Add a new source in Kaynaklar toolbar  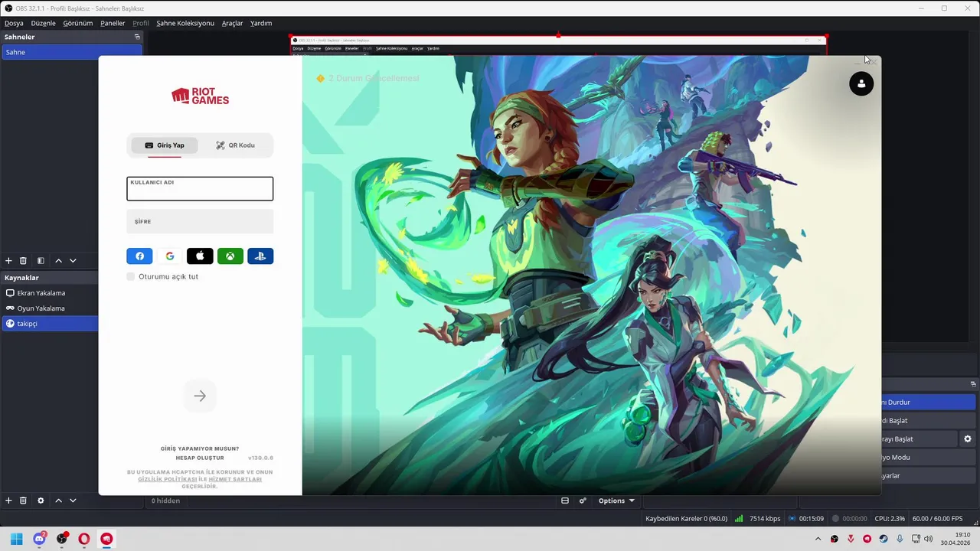[8, 500]
